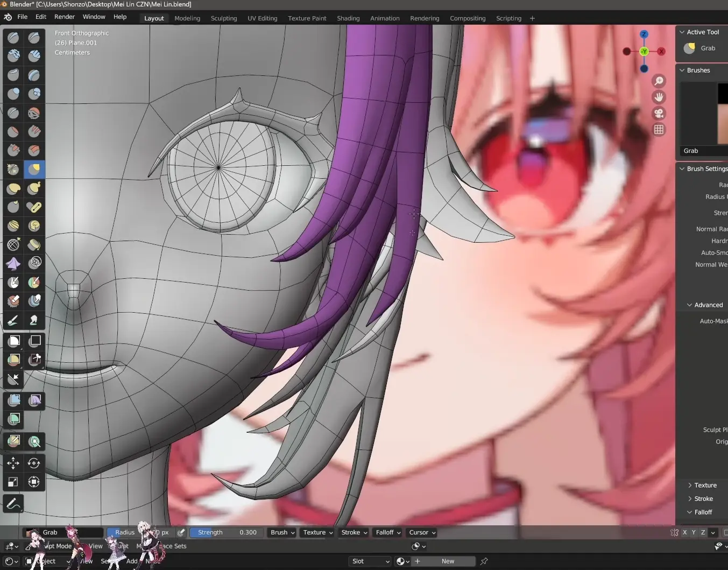Activate the Move transform tool
Viewport: 728px width, 570px height.
(13, 463)
